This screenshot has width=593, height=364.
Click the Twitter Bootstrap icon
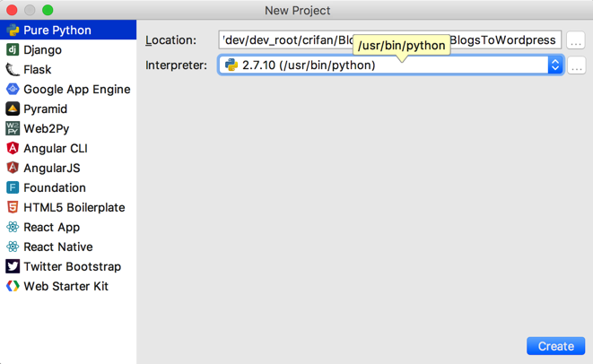13,267
